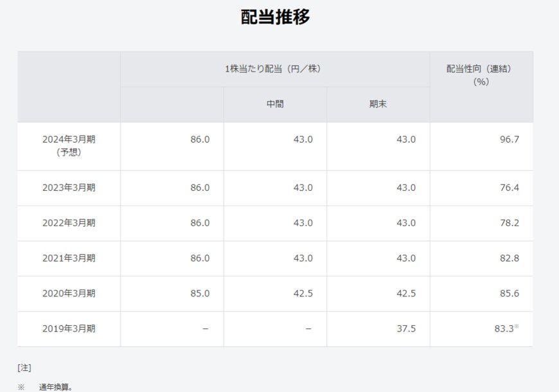Click the 2020年3月期 row label
Viewport: 559px width, 392px height.
click(x=69, y=294)
